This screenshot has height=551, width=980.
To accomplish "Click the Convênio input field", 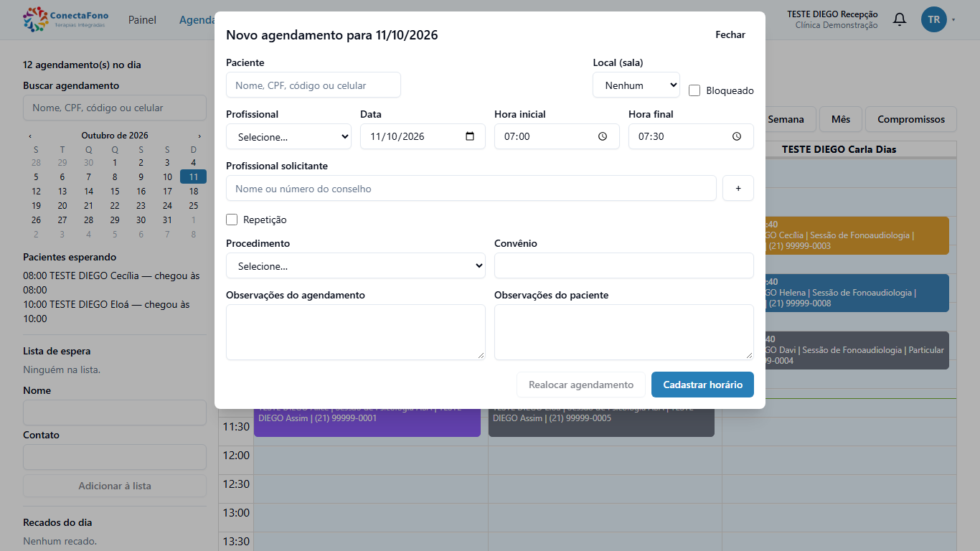I will (x=624, y=265).
